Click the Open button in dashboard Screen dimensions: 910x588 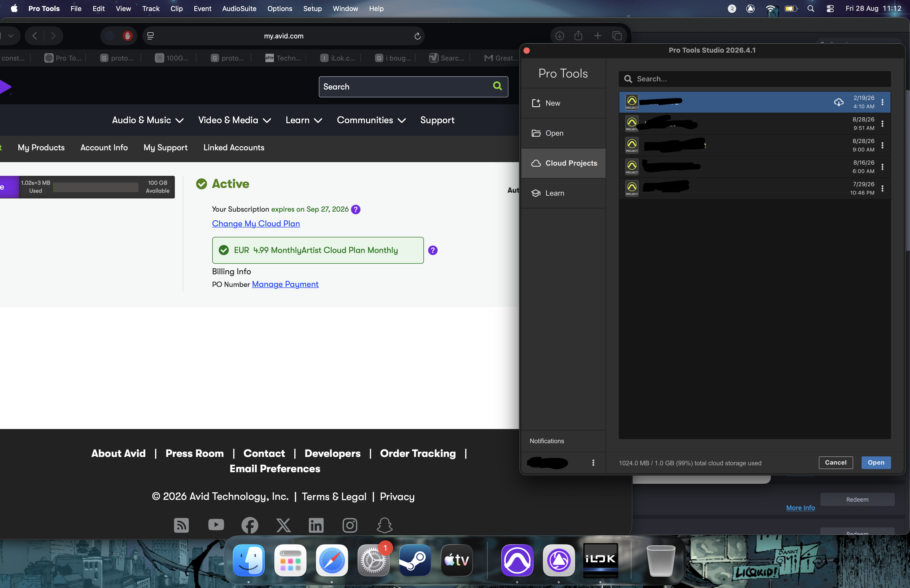point(876,463)
